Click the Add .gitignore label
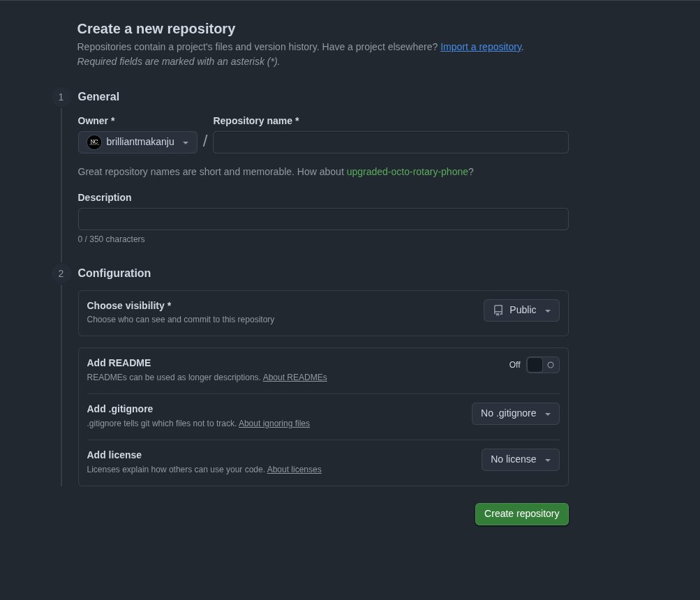The width and height of the screenshot is (700, 600). 119,409
